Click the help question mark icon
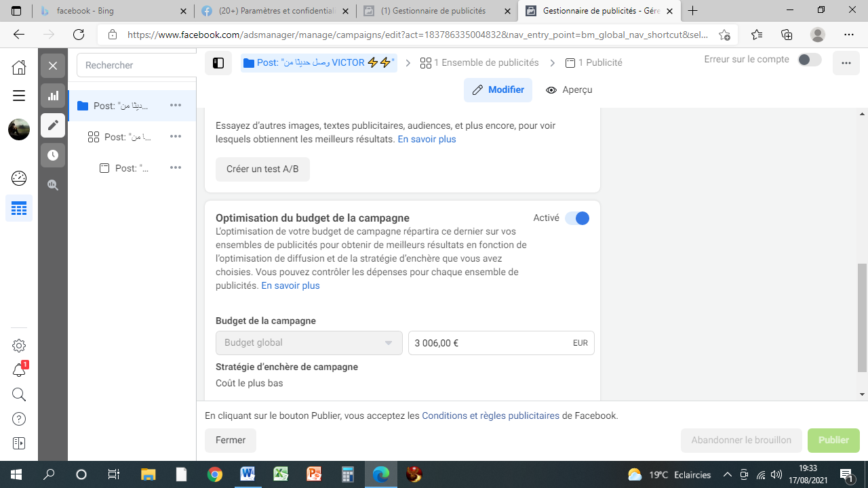This screenshot has width=868, height=488. (x=19, y=419)
